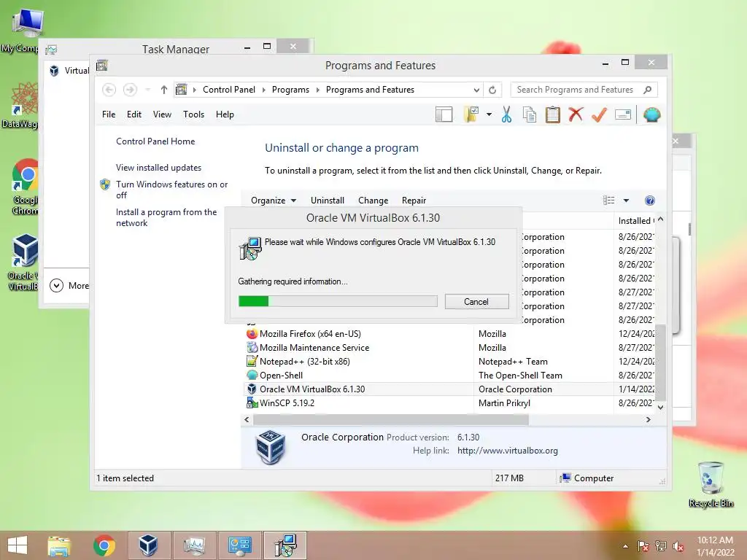Open Control Panel Home link
This screenshot has width=747, height=560.
(x=155, y=141)
